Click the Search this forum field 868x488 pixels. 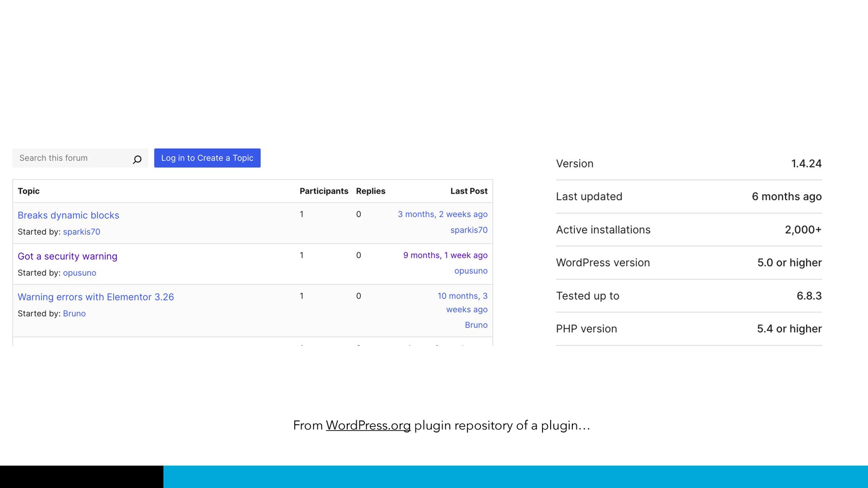(x=72, y=158)
